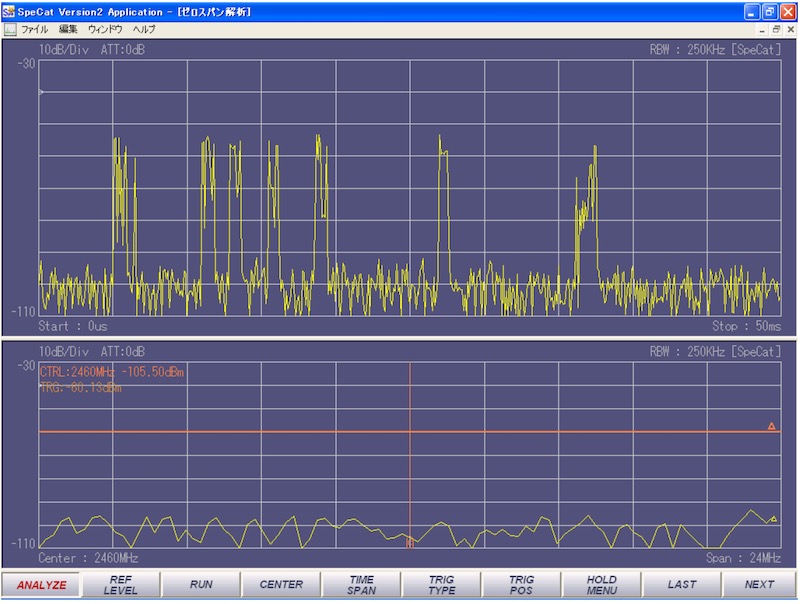
Task: Click the SpeCat application icon in title bar
Action: (9, 12)
